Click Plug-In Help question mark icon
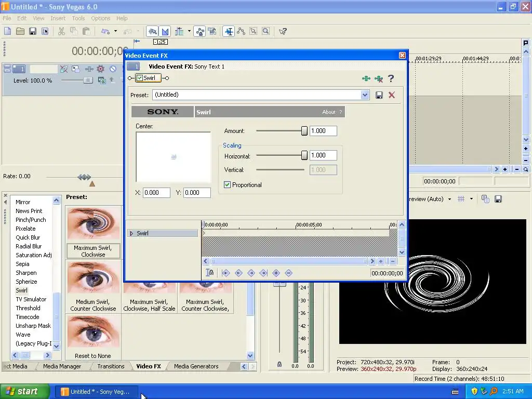Screen dimensions: 532x399 pyautogui.click(x=391, y=79)
